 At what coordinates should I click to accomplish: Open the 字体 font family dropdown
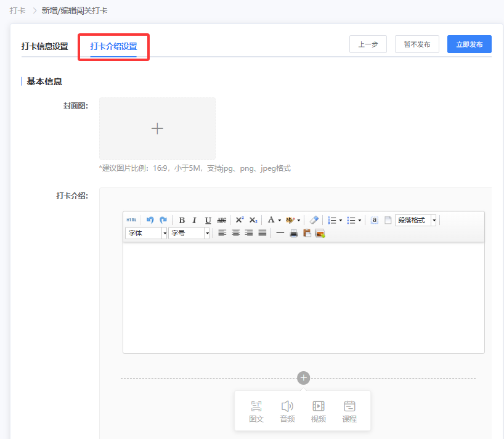tap(147, 233)
